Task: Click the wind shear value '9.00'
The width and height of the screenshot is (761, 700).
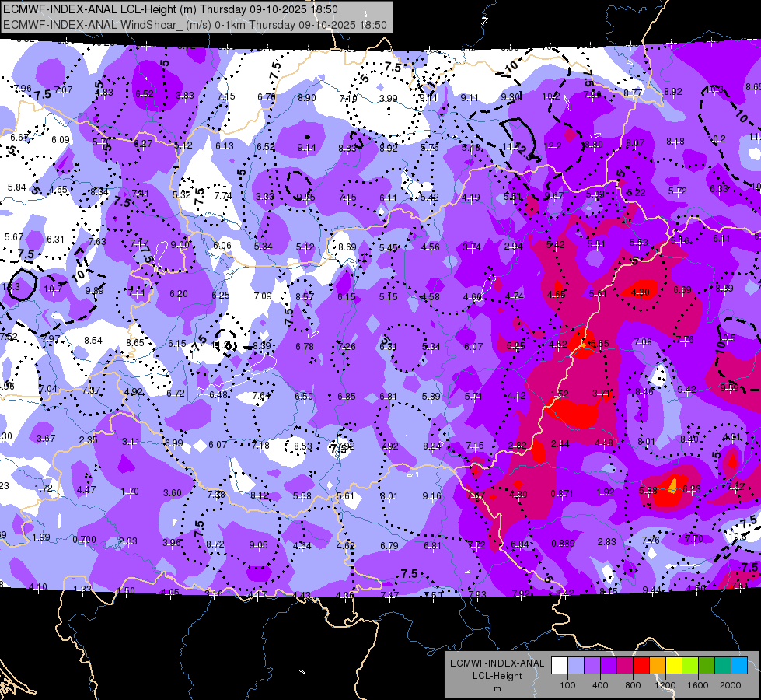Action: pos(180,245)
